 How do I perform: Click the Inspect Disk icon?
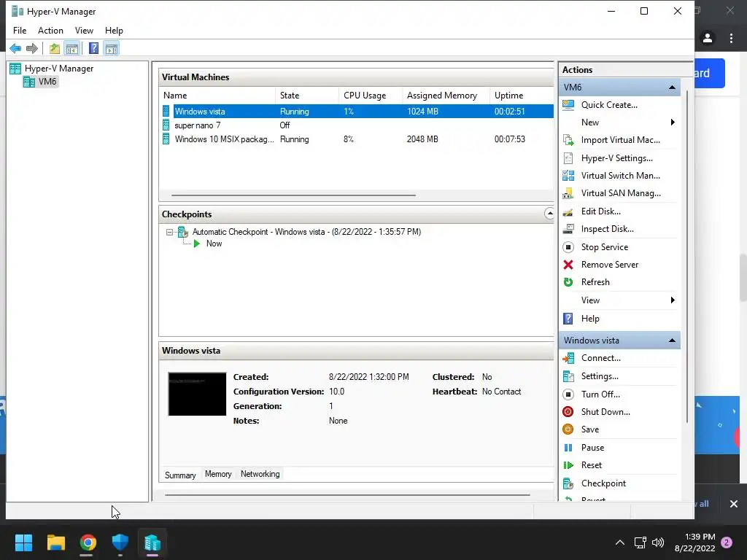pos(568,229)
